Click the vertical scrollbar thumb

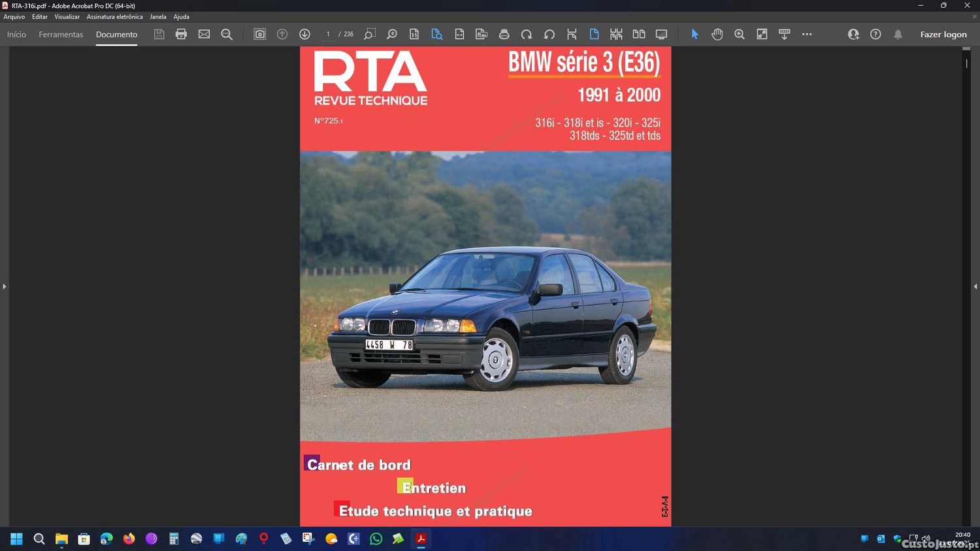(966, 63)
